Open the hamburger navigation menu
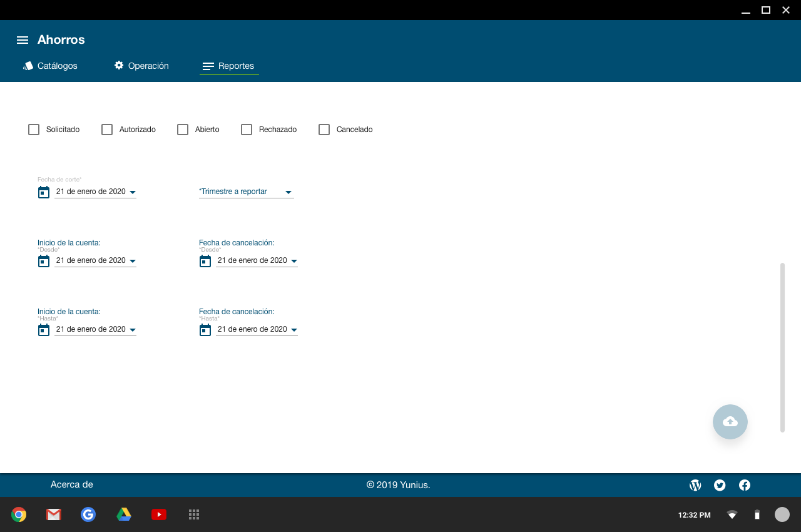This screenshot has width=801, height=532. tap(23, 40)
